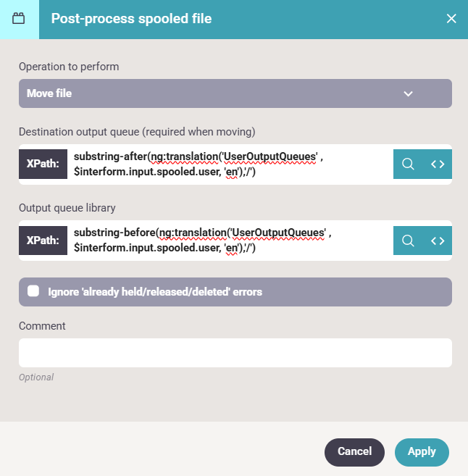
Task: Close the Post-process spooled file dialog
Action: 451,19
